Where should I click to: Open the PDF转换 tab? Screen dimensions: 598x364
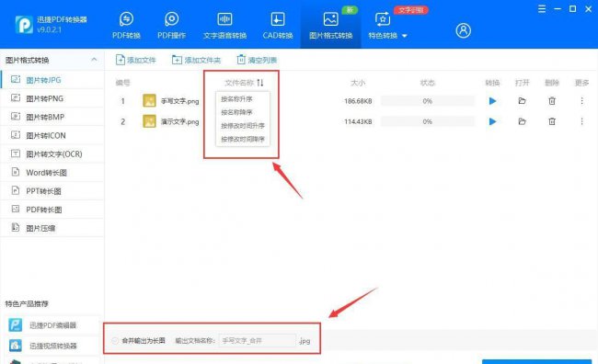pos(126,25)
